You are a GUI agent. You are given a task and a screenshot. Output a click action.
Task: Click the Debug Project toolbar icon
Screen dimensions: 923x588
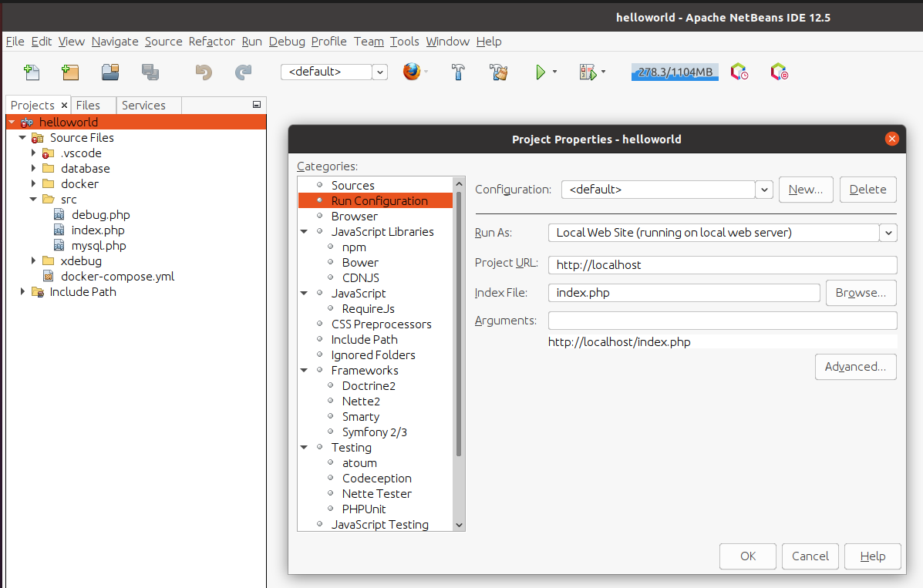point(588,72)
